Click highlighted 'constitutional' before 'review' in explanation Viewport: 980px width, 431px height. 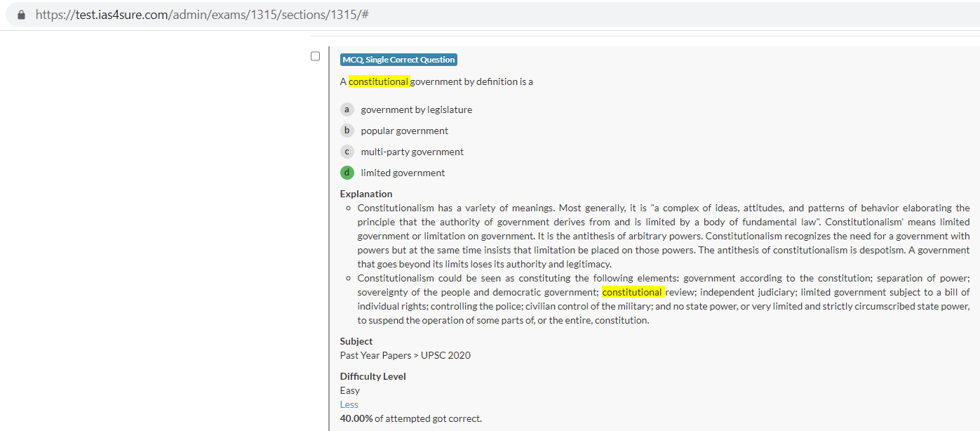[x=632, y=292]
